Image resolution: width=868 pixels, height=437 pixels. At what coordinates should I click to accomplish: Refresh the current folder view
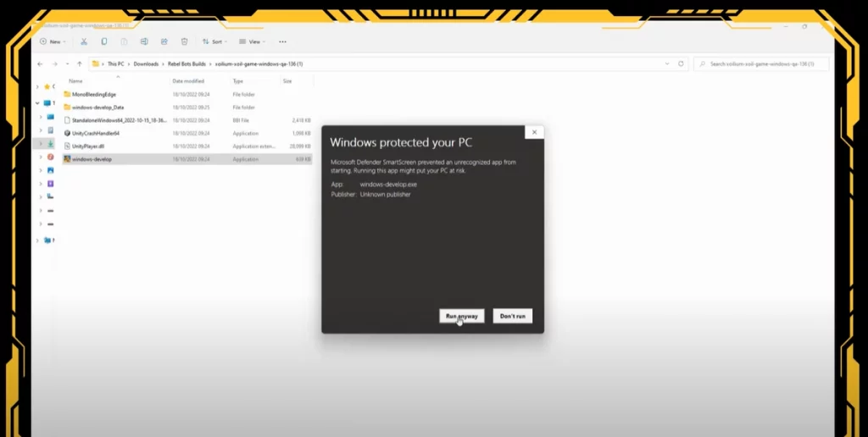tap(681, 64)
